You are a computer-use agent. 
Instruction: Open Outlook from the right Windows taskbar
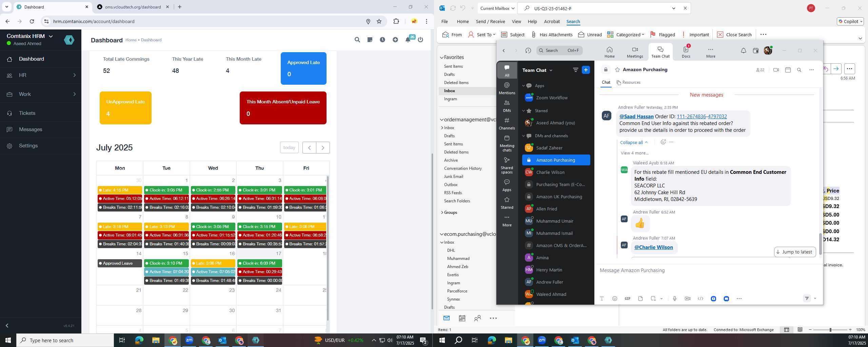[x=575, y=340]
